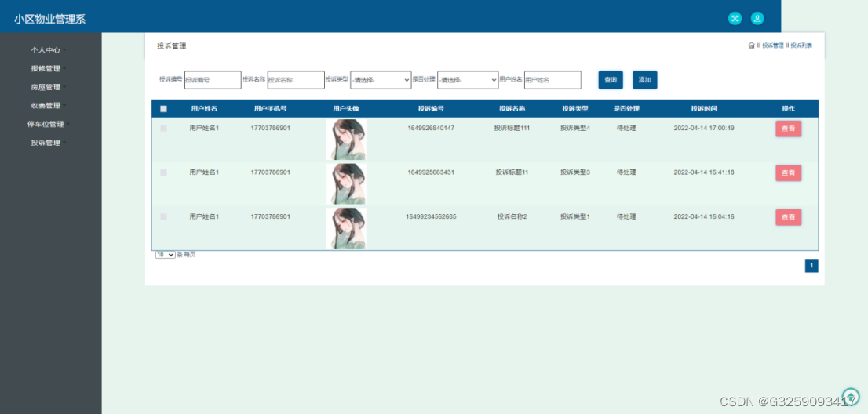Toggle the select-all checkbox in table header
The image size is (868, 414).
(x=163, y=109)
